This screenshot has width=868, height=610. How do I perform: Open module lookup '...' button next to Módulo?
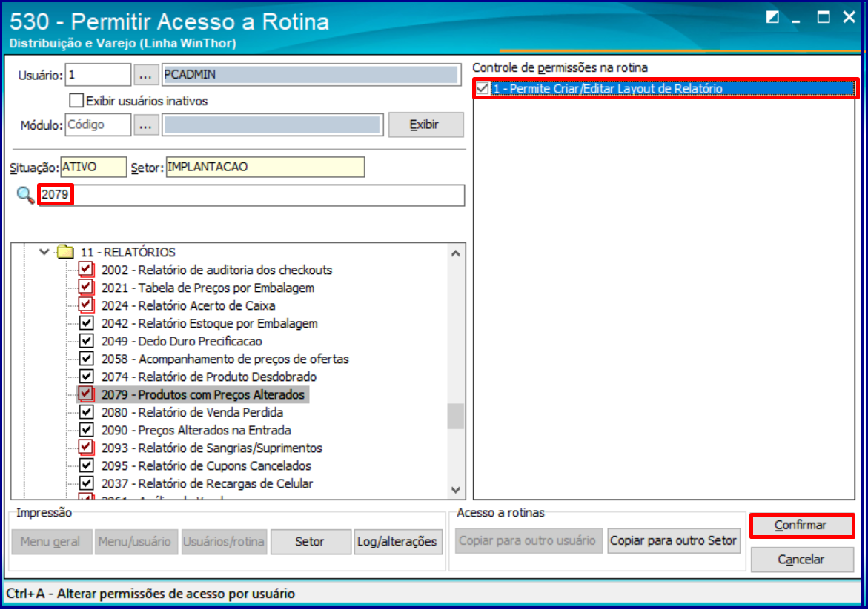[x=145, y=125]
